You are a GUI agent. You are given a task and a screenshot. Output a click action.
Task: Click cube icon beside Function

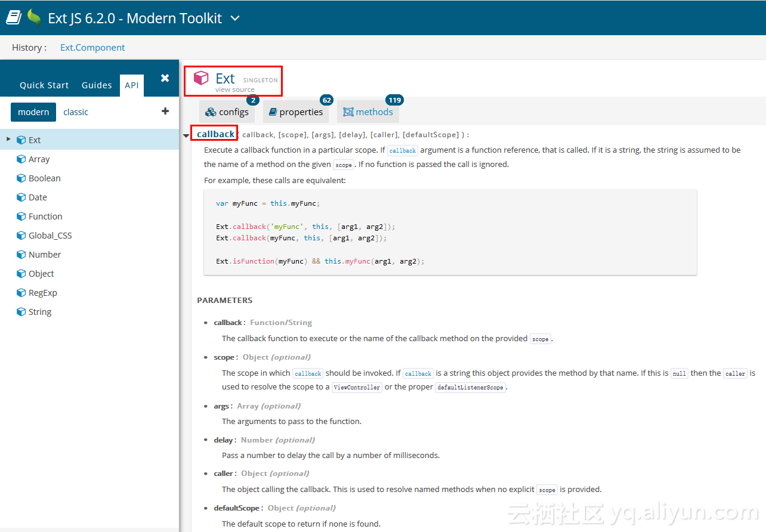tap(21, 216)
